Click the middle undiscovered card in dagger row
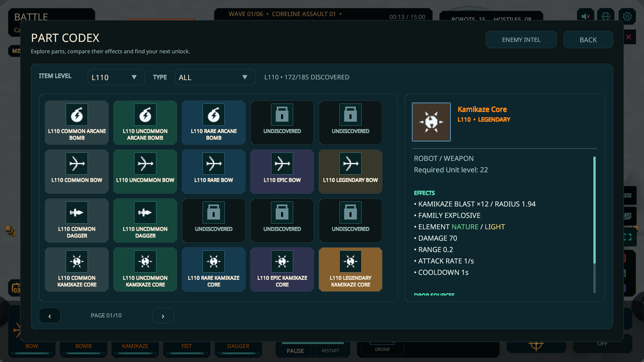Screen dimensions: 644x362 click(282, 221)
